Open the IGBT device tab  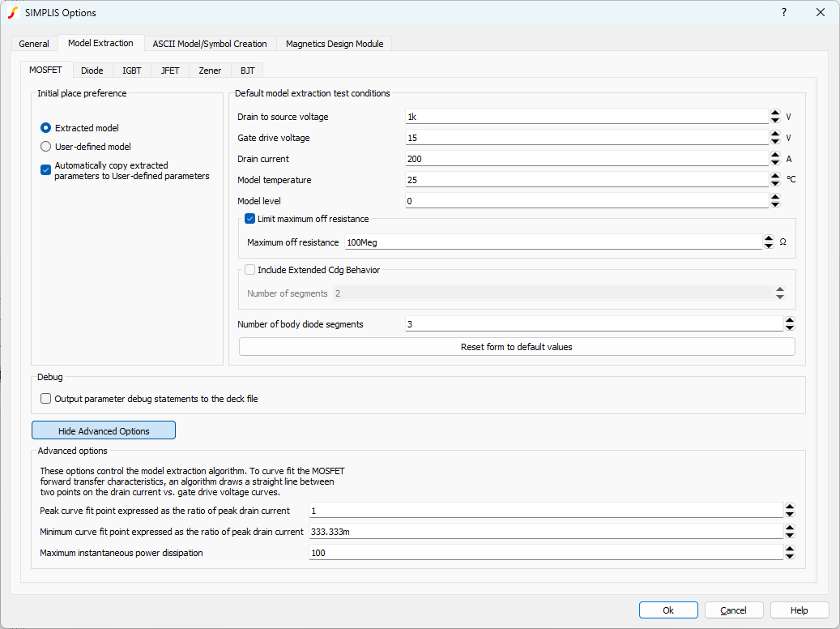131,71
